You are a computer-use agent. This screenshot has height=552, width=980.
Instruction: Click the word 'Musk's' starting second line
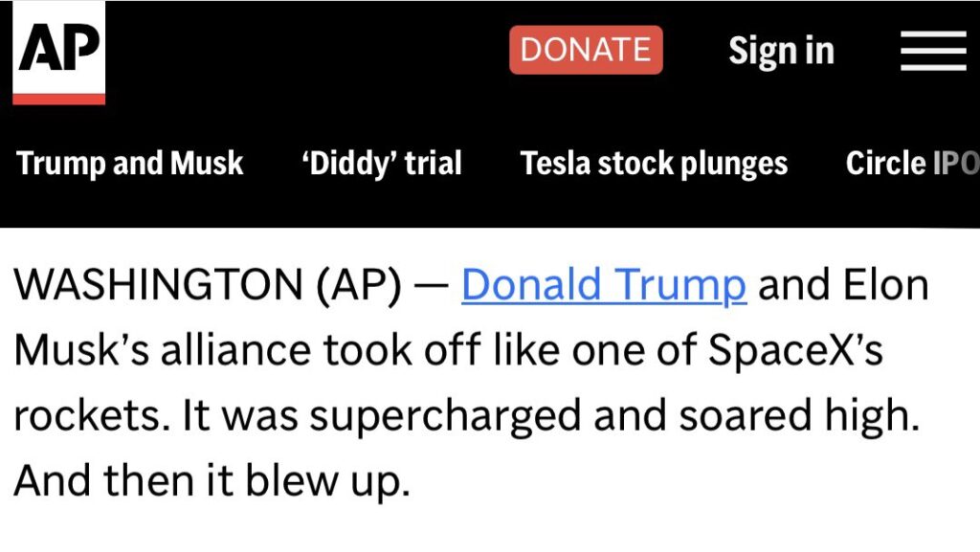[81, 350]
